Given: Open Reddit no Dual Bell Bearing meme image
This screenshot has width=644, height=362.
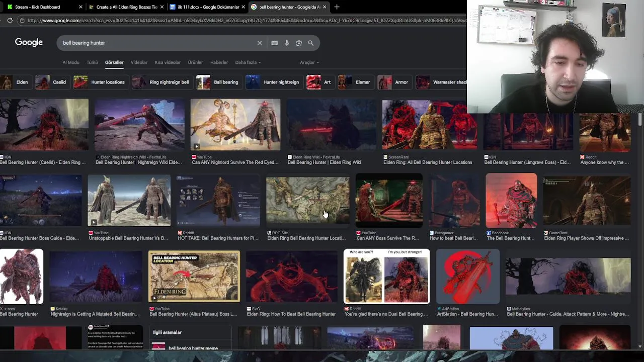Looking at the screenshot, I should click(386, 277).
